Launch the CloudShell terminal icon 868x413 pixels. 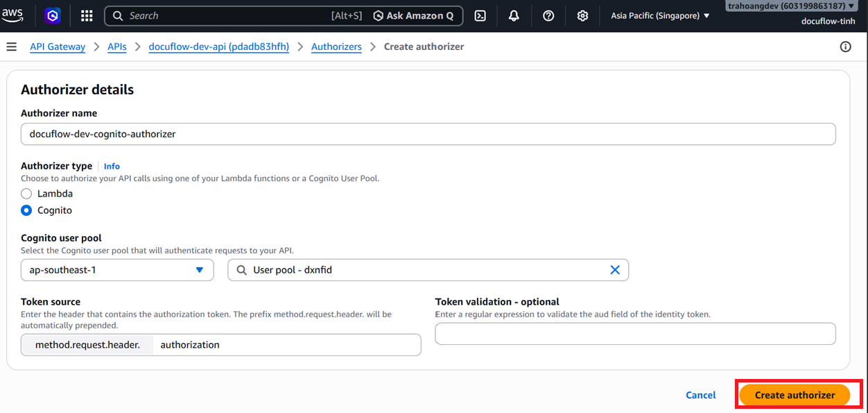point(480,15)
